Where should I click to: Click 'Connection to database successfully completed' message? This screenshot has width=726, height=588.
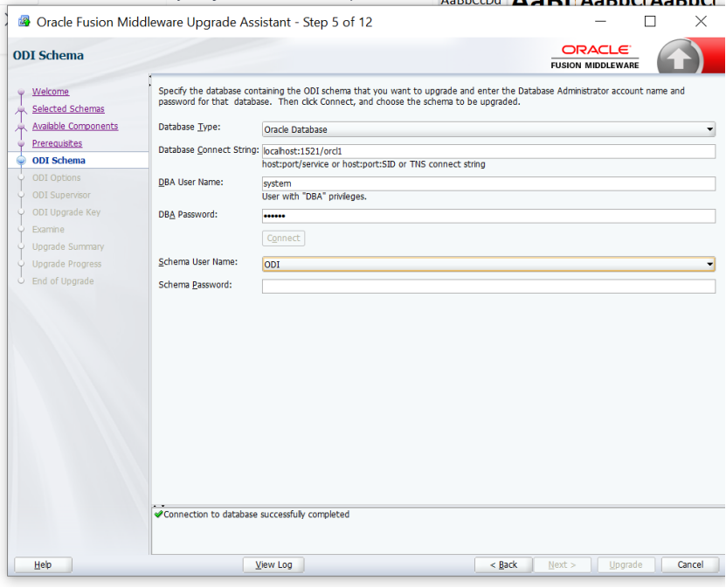pyautogui.click(x=257, y=515)
